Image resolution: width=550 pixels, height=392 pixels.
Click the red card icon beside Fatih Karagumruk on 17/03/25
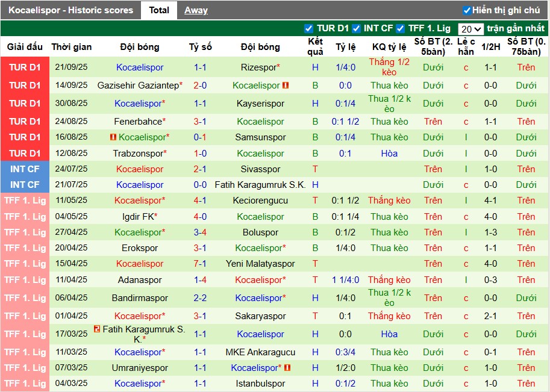[96, 330]
